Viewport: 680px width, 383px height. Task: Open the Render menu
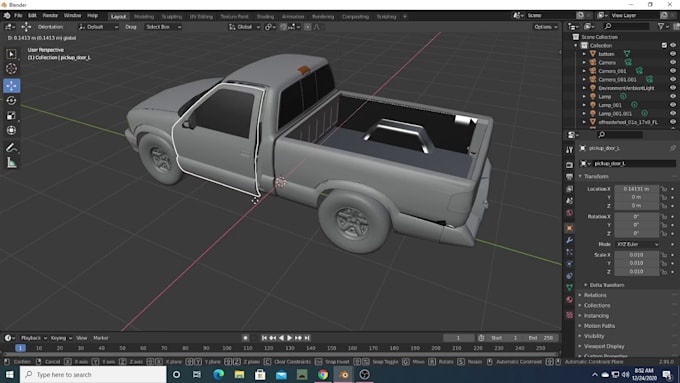tap(50, 16)
